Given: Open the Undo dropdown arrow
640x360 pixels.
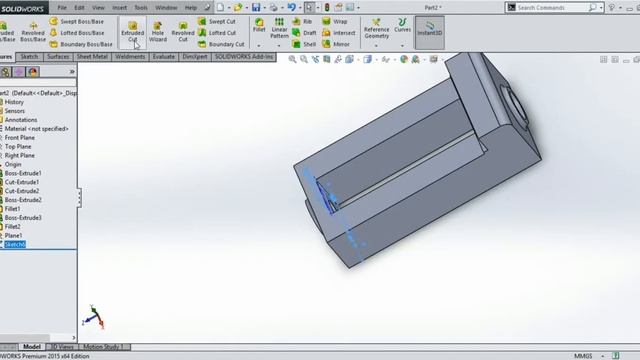Looking at the screenshot, I should 300,8.
